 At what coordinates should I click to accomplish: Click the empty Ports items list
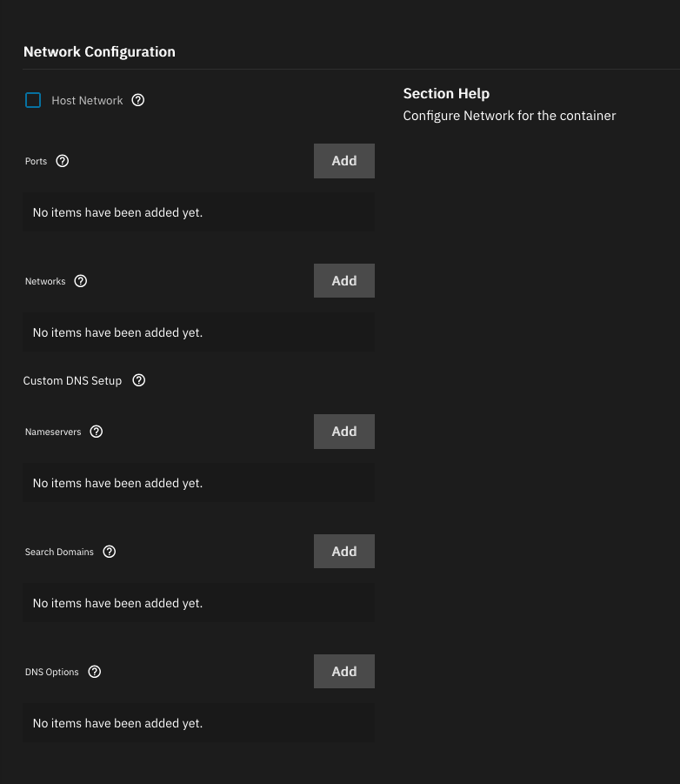(x=198, y=212)
